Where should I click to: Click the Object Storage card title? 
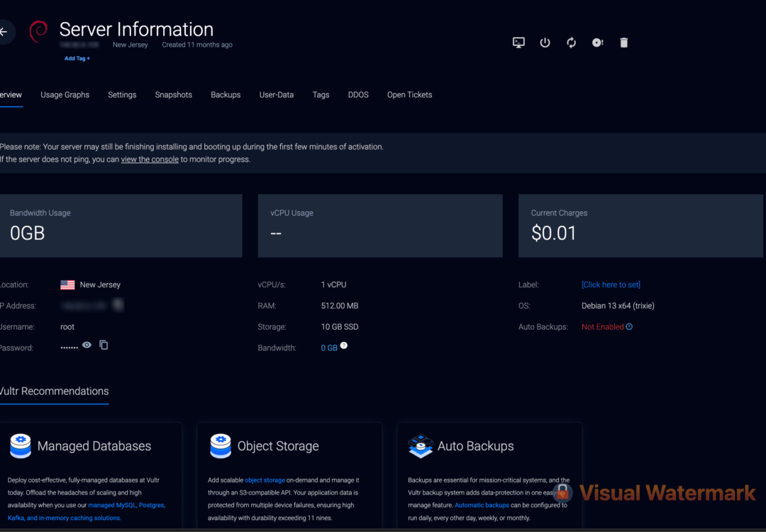click(278, 446)
